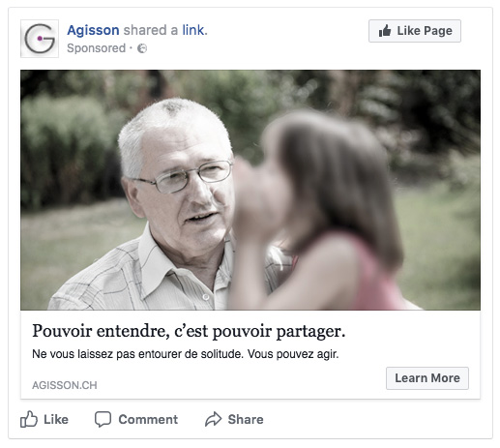The height and width of the screenshot is (448, 500).
Task: Open the ad photo of grandfather and girl
Action: [x=250, y=190]
